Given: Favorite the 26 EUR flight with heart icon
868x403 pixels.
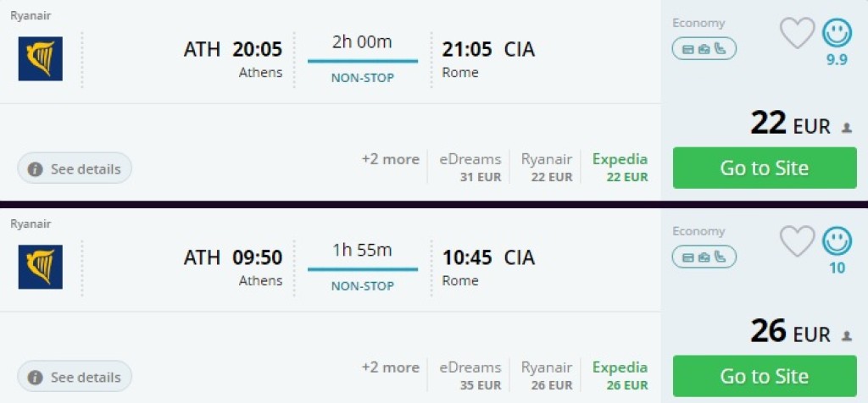Looking at the screenshot, I should [797, 242].
